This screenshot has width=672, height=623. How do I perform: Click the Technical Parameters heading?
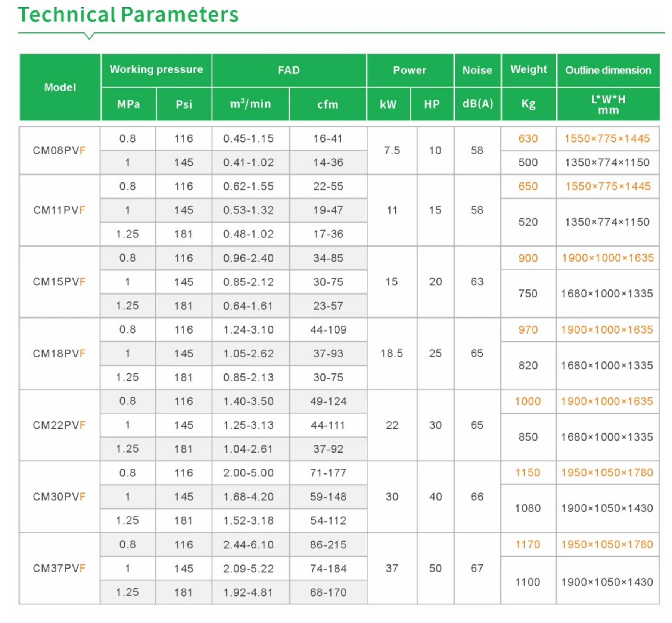[x=128, y=15]
